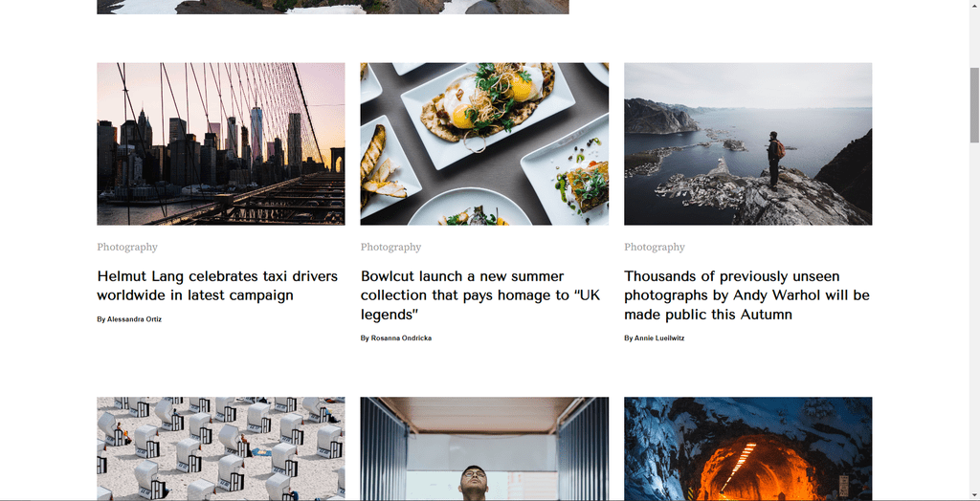Click the partial landscape image at top
Image resolution: width=980 pixels, height=501 pixels.
pyautogui.click(x=333, y=7)
